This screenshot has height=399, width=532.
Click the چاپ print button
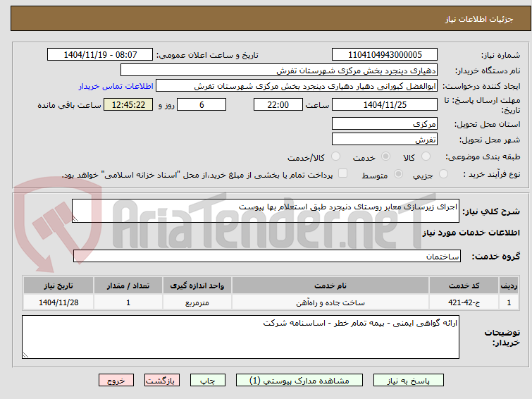[208, 381]
